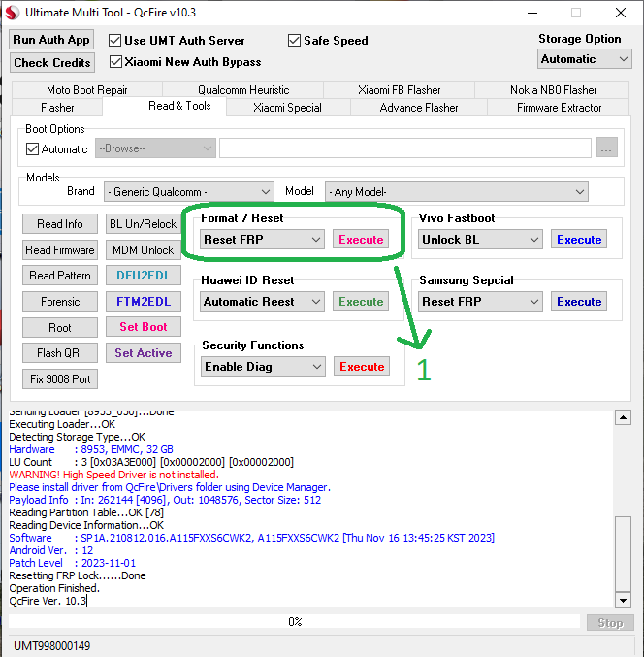Image resolution: width=644 pixels, height=657 pixels.
Task: Execute the Vivo Fastboot action
Action: coord(579,240)
